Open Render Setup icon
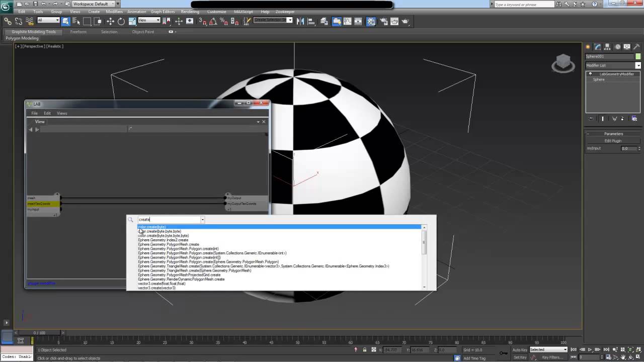Screen dimensions: 644x362 (x=383, y=21)
